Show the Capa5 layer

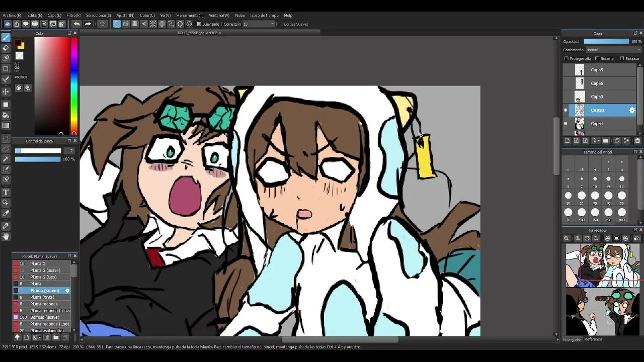[566, 70]
